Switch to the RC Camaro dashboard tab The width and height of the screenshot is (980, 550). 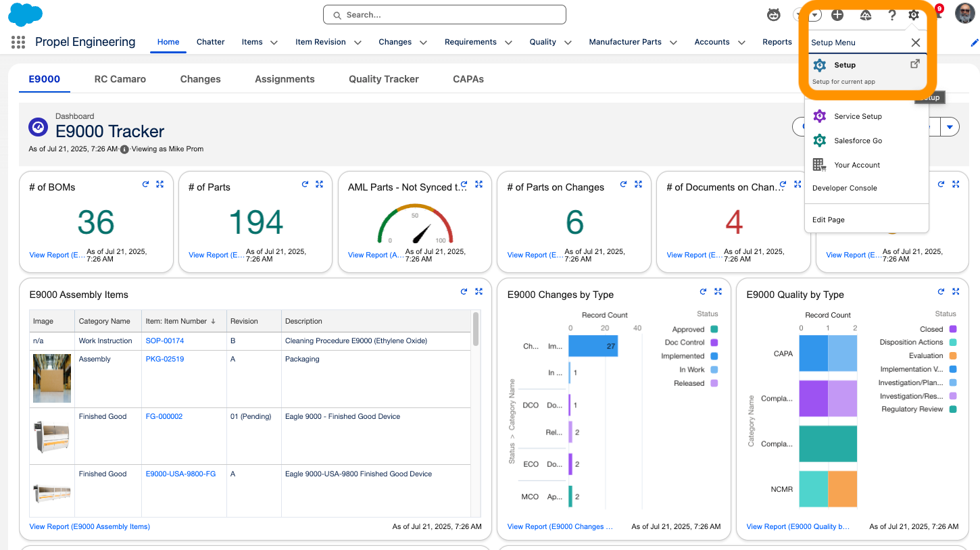(x=120, y=79)
